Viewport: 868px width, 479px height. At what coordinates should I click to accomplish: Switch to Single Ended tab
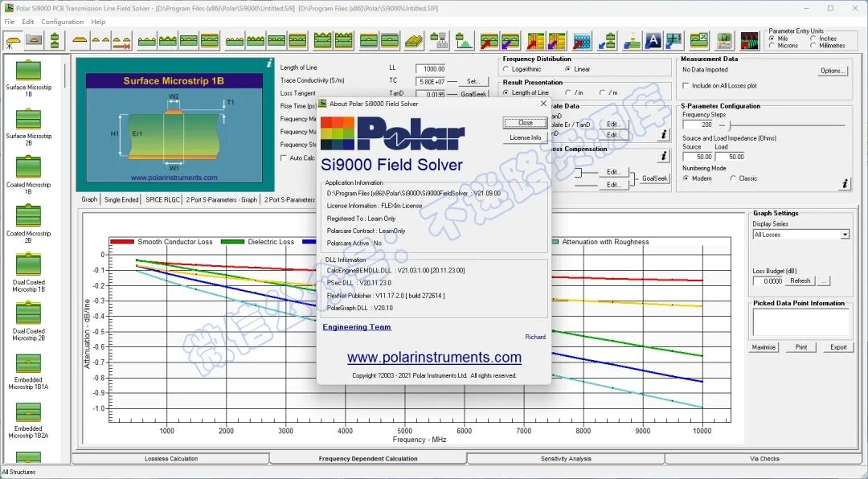coord(121,199)
